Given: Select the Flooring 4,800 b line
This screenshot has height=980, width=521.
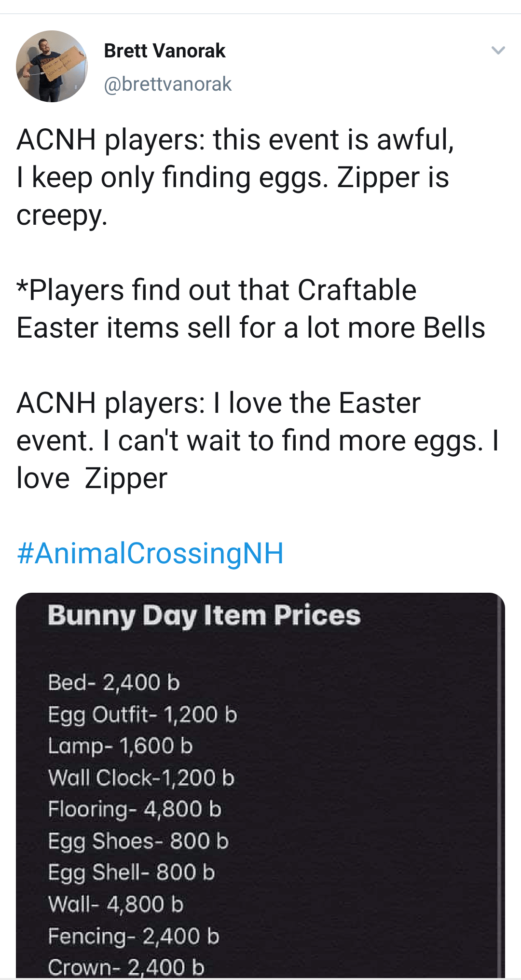Looking at the screenshot, I should pos(135,809).
